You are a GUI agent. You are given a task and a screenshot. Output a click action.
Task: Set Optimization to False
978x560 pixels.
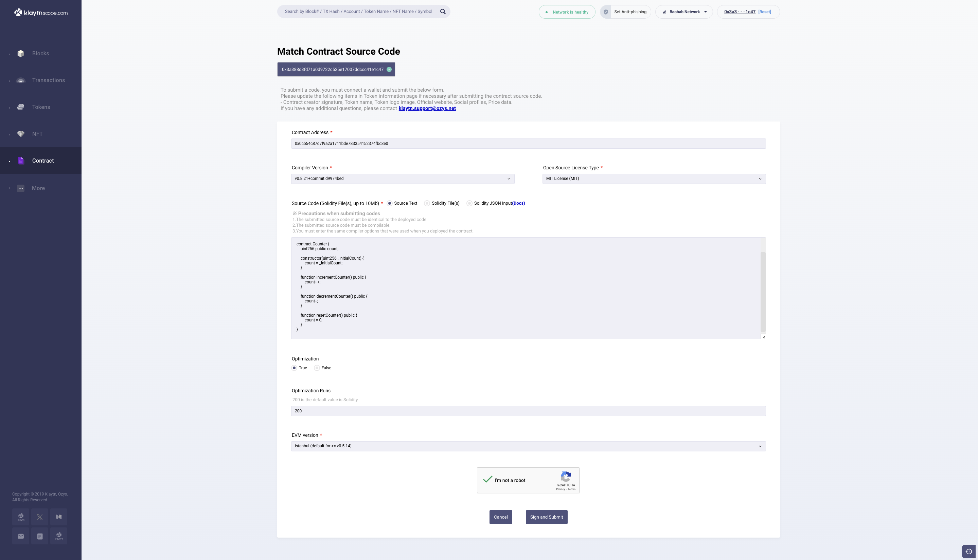[x=317, y=368]
